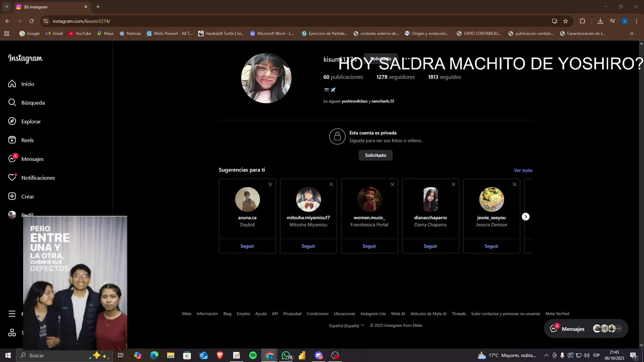Dismiss the acuna.ca suggestion card
Screen dimensions: 644x362
[270, 185]
